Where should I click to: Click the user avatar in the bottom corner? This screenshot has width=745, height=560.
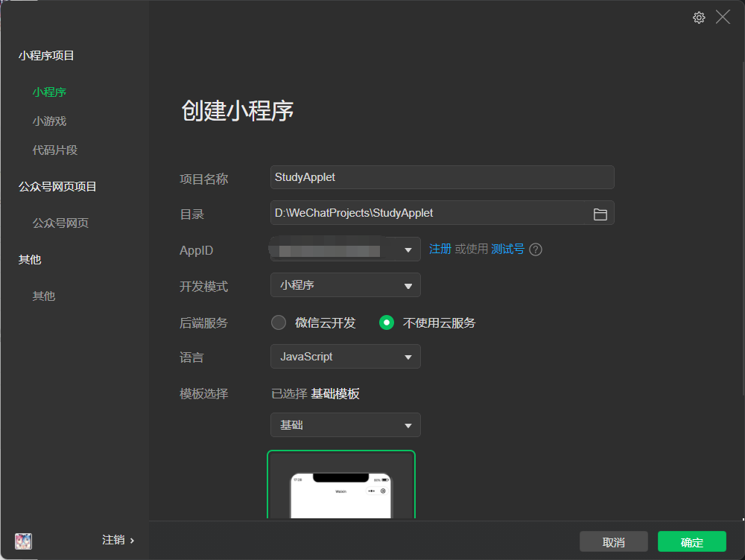click(x=22, y=541)
